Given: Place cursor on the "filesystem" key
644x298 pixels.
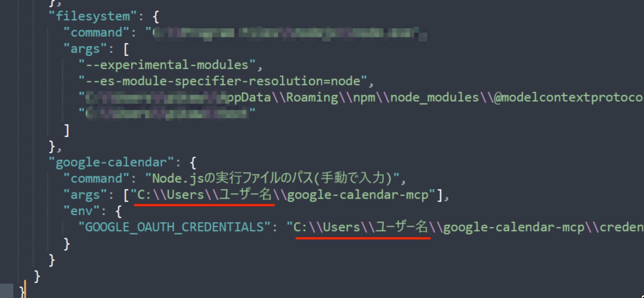Looking at the screenshot, I should (92, 16).
